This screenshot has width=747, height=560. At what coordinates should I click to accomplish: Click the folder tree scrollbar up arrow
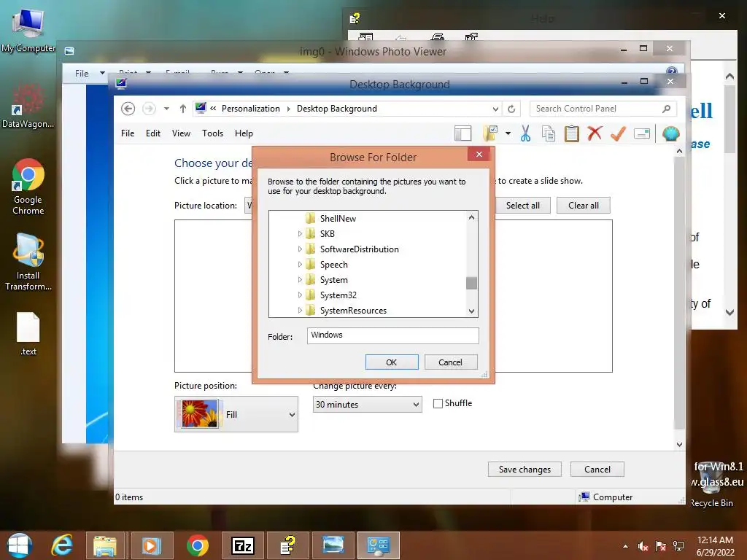click(471, 217)
